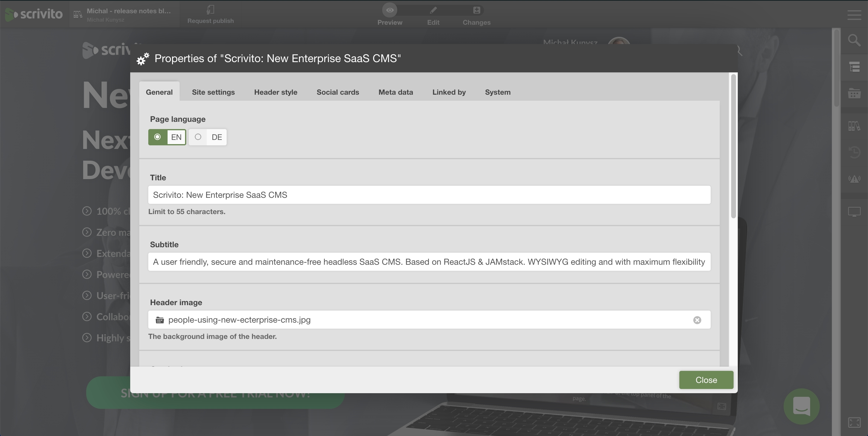Screen dimensions: 868x436
Task: Click into the Title text field
Action: click(x=429, y=195)
